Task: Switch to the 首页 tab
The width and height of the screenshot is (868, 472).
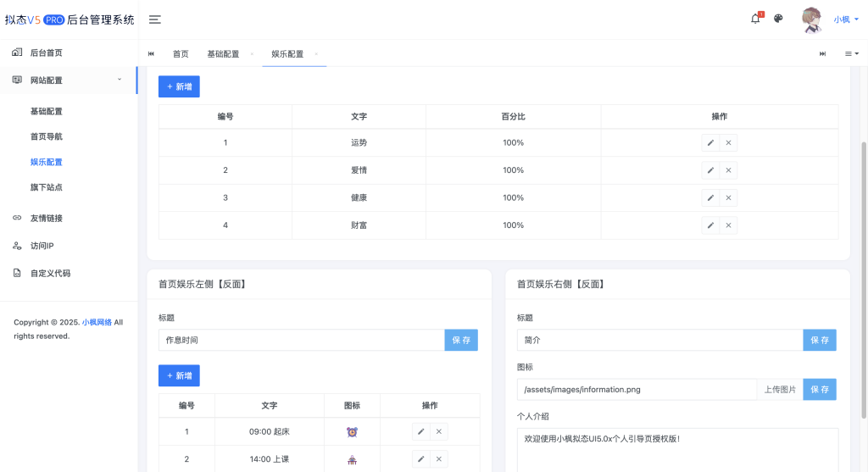Action: click(x=181, y=53)
